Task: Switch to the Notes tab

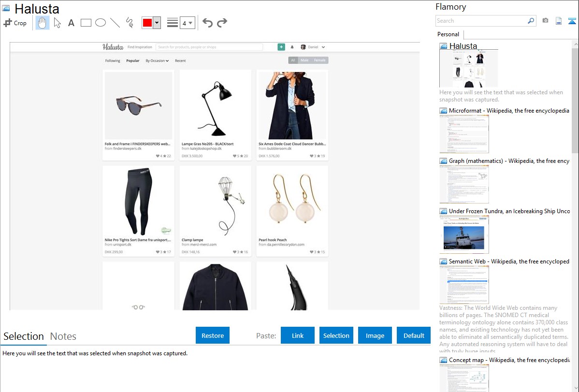Action: click(x=63, y=336)
